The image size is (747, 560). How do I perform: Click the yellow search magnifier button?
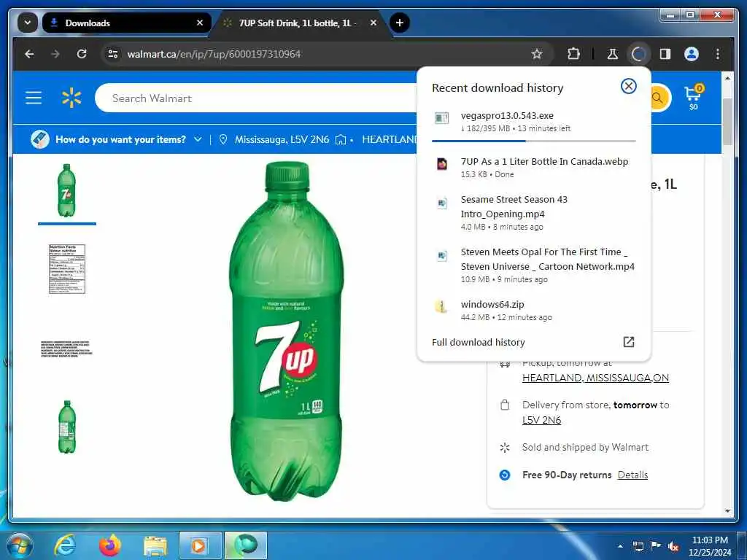[659, 98]
